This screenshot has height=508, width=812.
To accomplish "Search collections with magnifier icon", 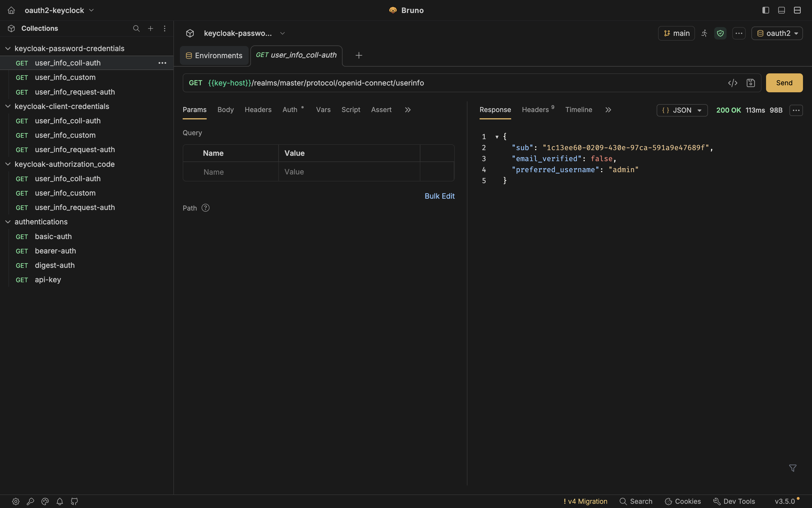I will coord(136,29).
